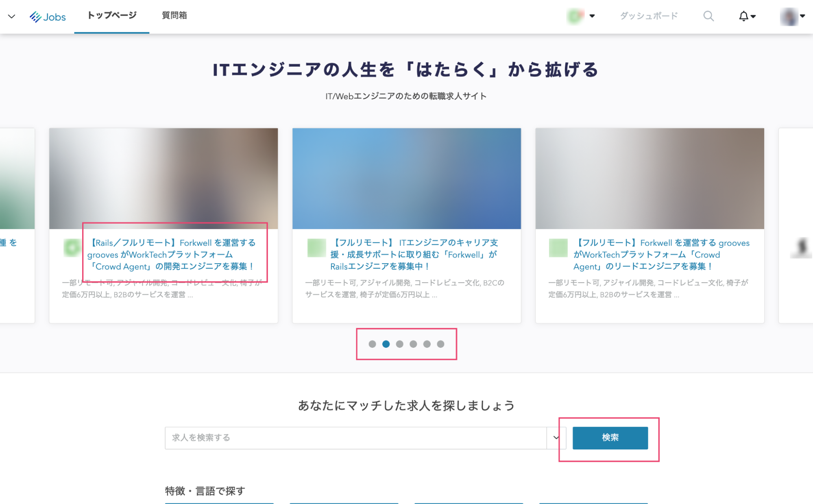
Task: Go to third carousel slide dot
Action: click(x=400, y=344)
